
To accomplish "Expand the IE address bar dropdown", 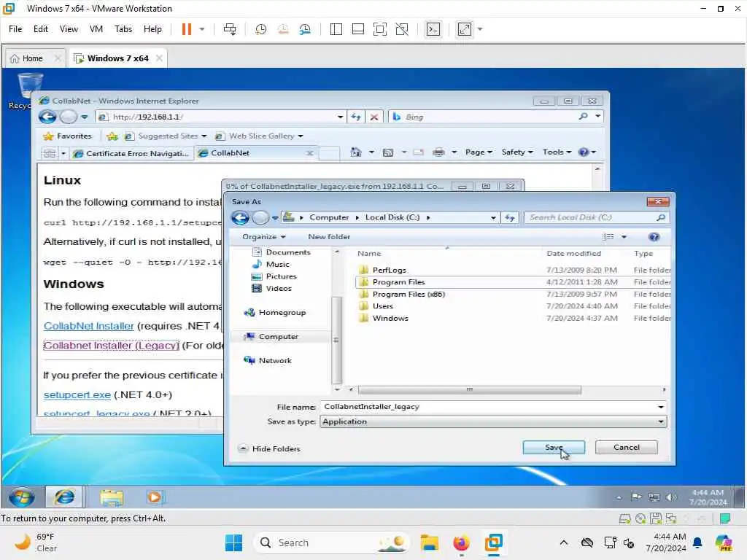I will coord(340,117).
